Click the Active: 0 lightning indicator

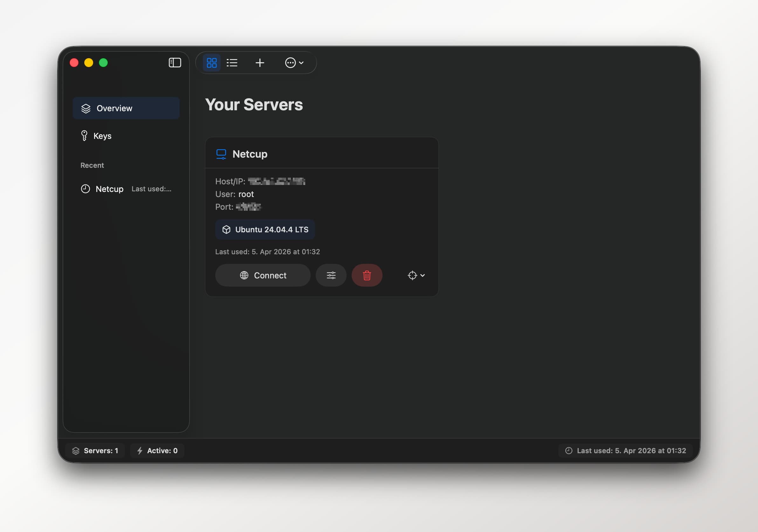[157, 451]
